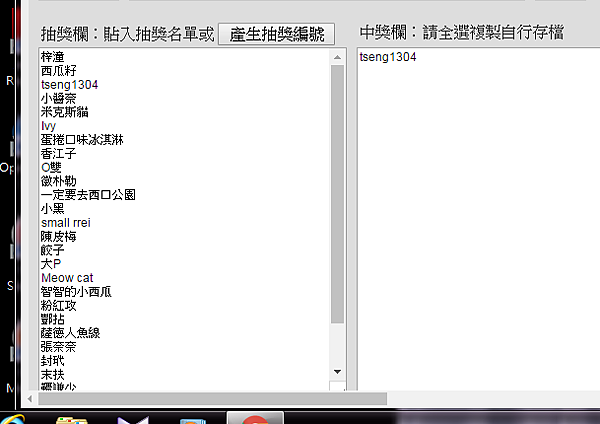Click the vertical scrollbar thumb in the lottery list

(x=337, y=194)
